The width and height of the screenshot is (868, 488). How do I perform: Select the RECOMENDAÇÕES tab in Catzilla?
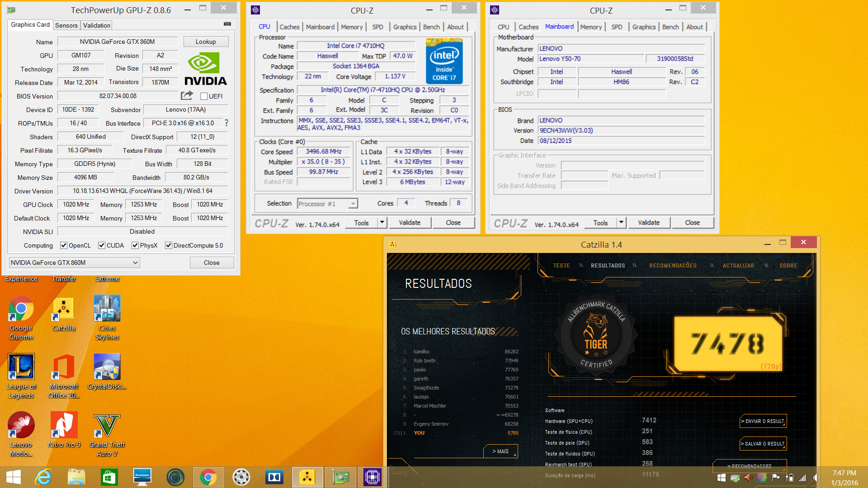(x=673, y=266)
